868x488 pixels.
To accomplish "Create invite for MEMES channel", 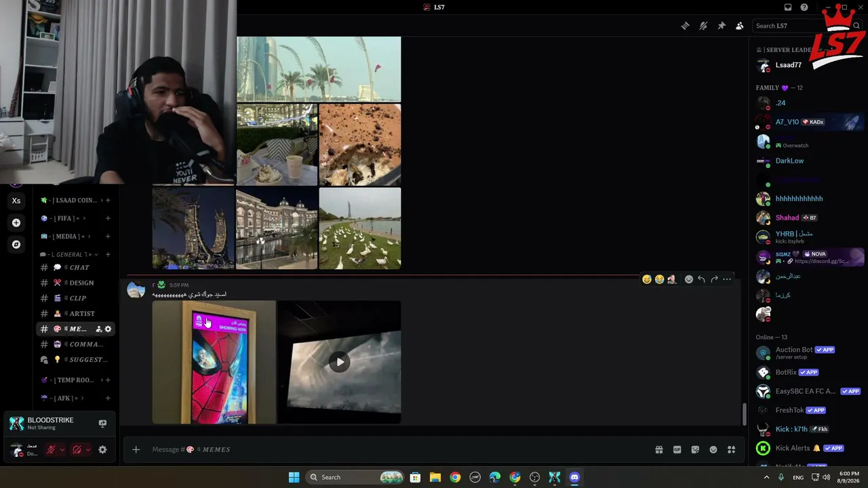I will pos(98,329).
